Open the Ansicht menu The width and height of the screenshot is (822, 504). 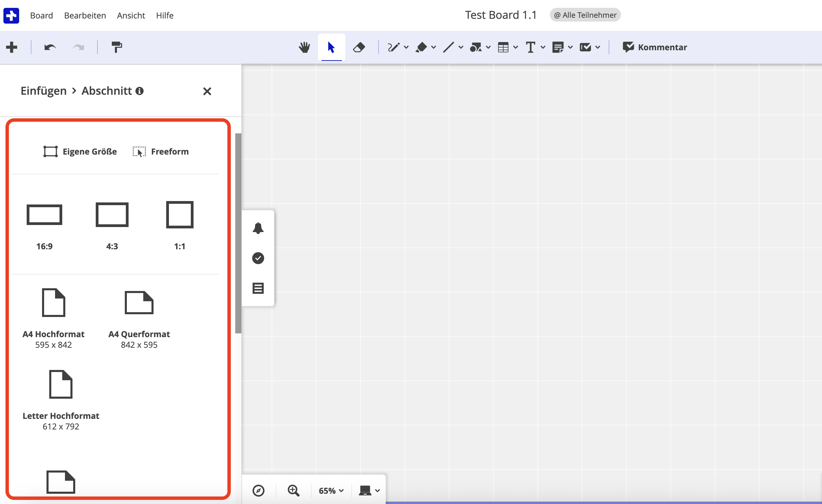[131, 15]
